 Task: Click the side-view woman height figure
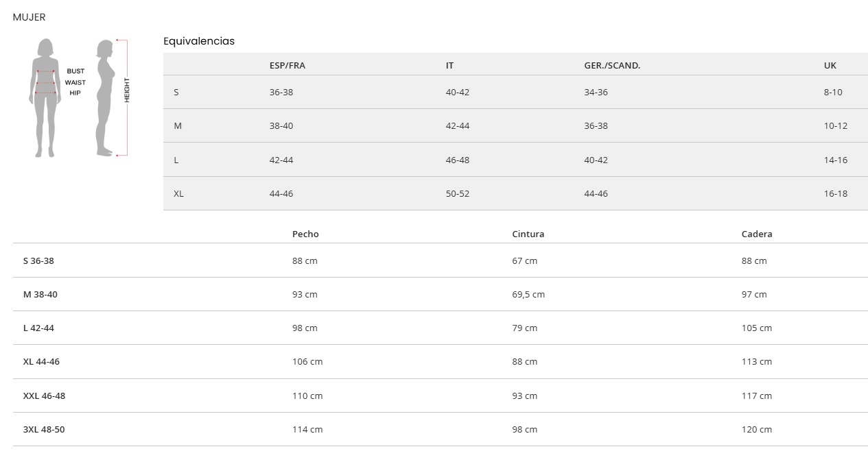(104, 97)
